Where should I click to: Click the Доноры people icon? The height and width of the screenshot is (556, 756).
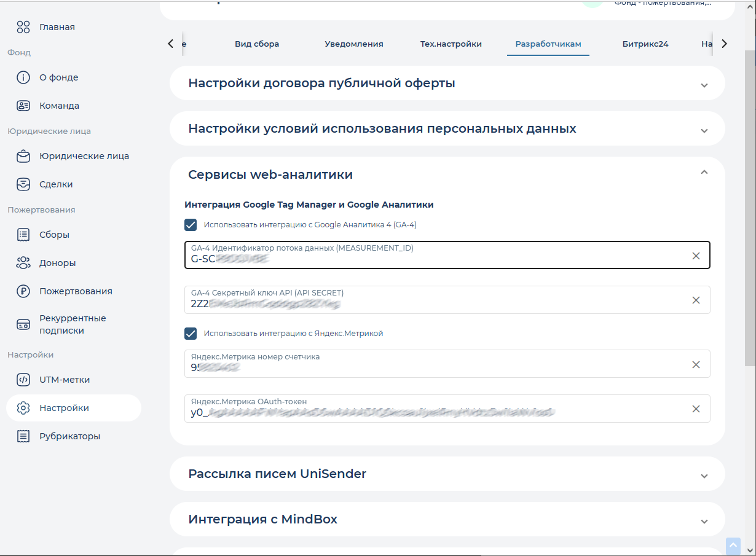pyautogui.click(x=23, y=263)
